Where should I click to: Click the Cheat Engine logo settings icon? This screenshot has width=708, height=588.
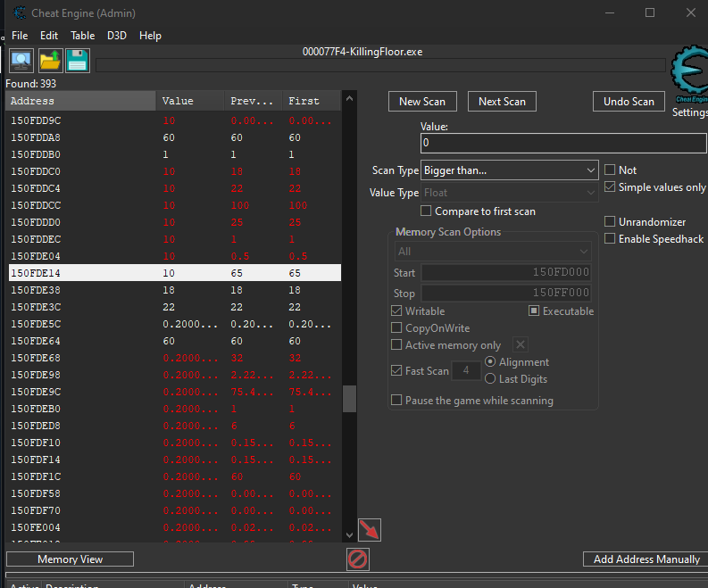coord(689,74)
